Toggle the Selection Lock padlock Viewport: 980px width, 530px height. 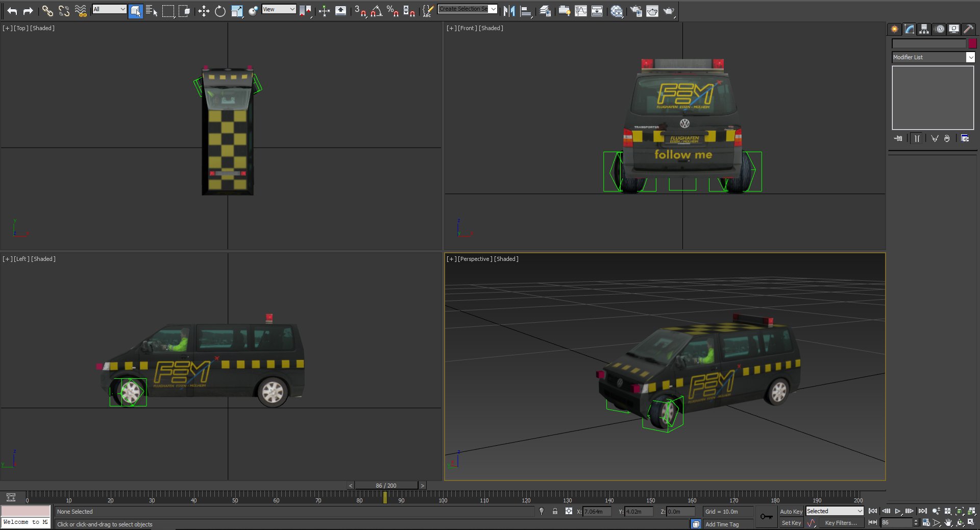(555, 511)
